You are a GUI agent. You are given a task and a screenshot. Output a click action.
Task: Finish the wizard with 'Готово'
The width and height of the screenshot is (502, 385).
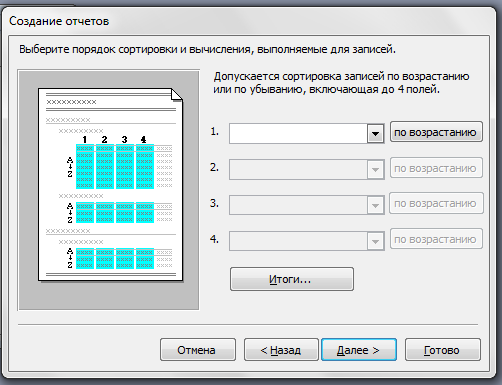click(443, 350)
